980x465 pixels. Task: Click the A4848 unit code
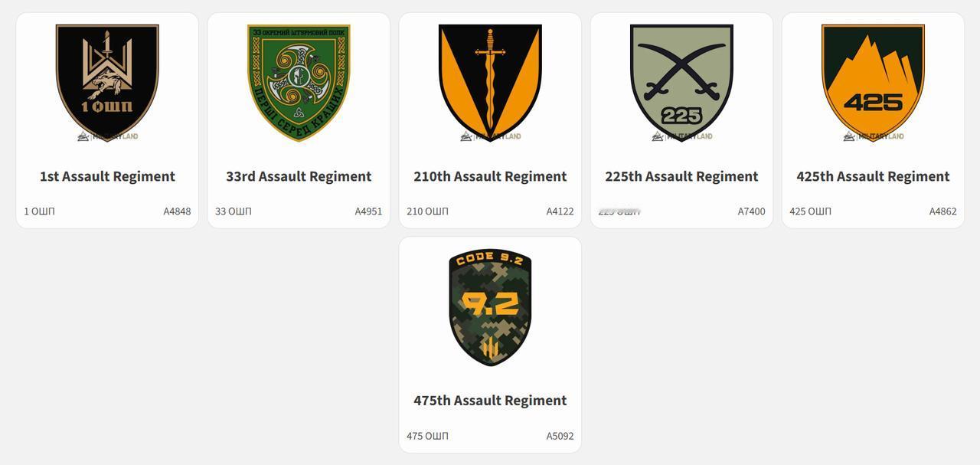pyautogui.click(x=177, y=211)
